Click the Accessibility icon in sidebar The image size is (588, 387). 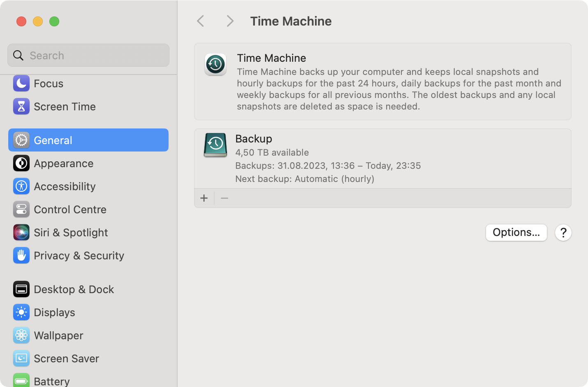21,187
